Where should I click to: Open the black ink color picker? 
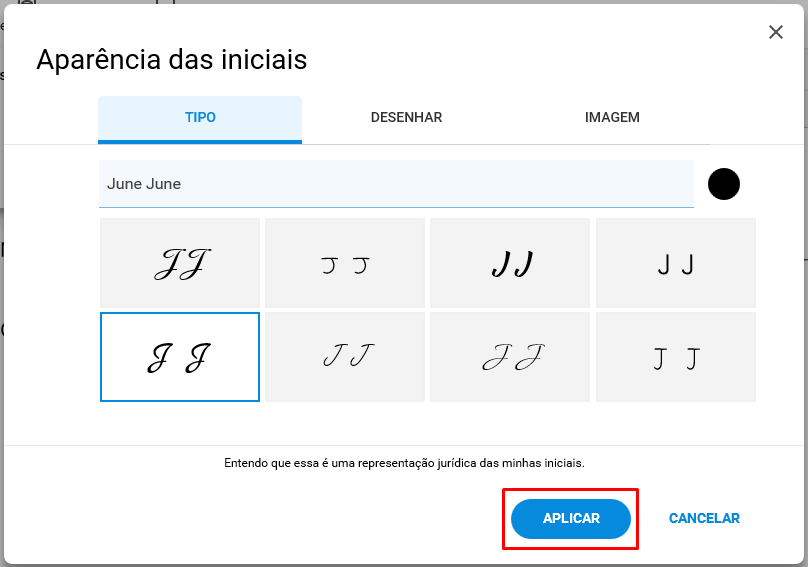(723, 184)
